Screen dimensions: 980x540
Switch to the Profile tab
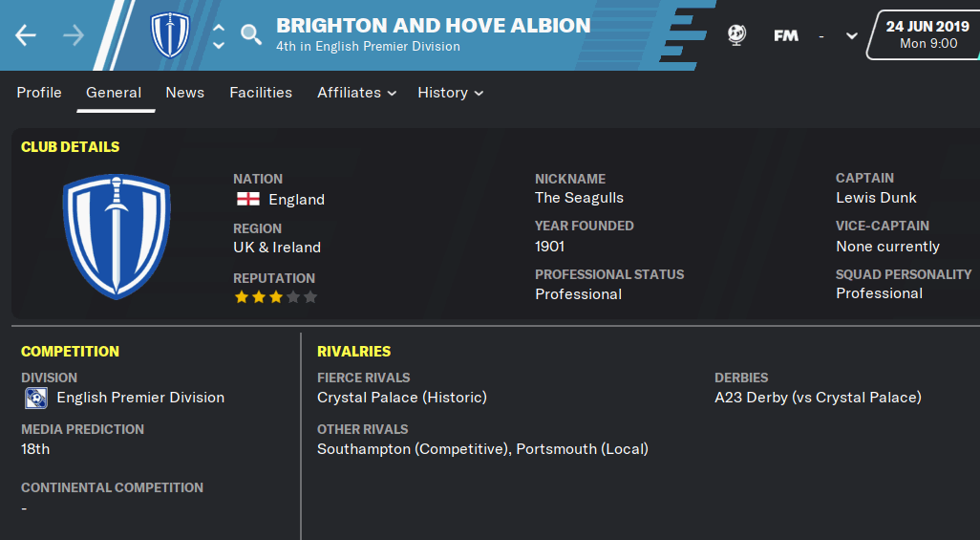[39, 93]
